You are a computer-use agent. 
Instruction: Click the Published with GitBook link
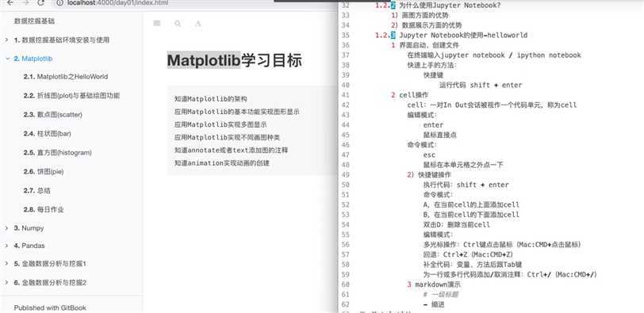(x=50, y=307)
